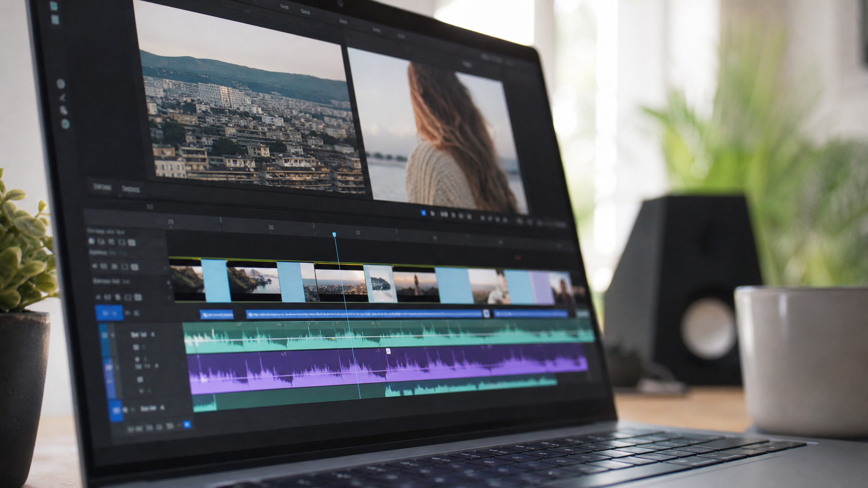Click the blue highlighted transport button under the program monitor

(x=423, y=213)
